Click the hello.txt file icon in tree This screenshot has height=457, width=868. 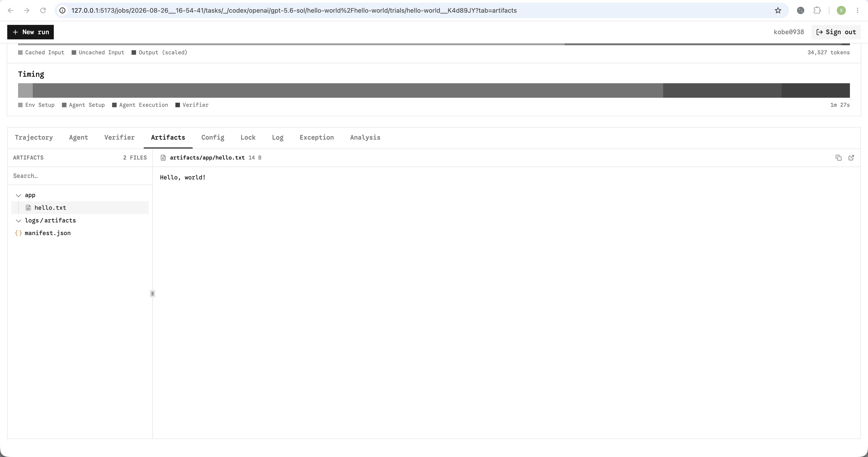pos(28,208)
